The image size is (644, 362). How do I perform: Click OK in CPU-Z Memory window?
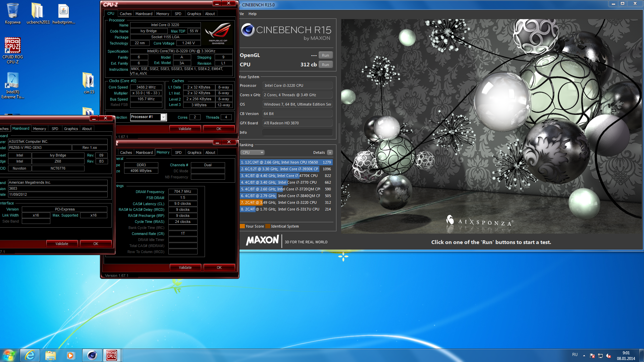tap(219, 267)
